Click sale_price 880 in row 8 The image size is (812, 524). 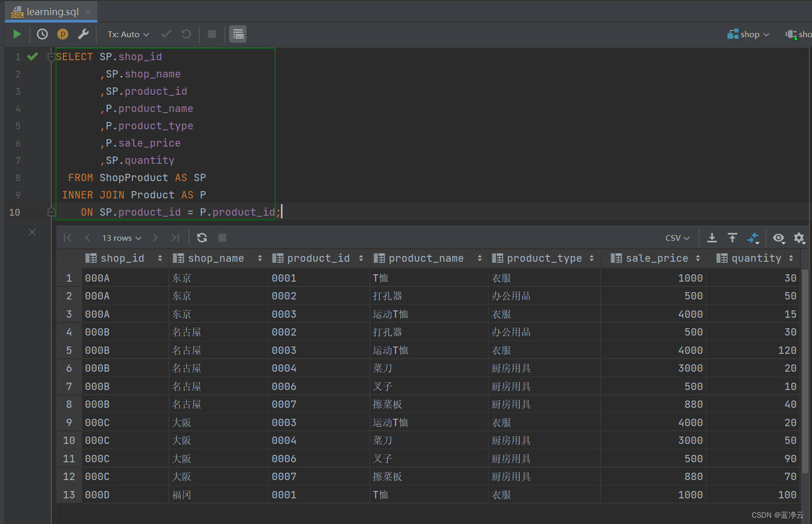(653, 404)
